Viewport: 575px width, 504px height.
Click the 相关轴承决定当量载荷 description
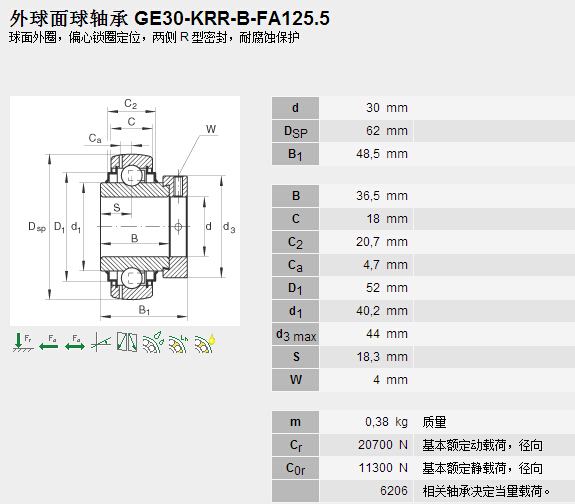click(x=486, y=491)
